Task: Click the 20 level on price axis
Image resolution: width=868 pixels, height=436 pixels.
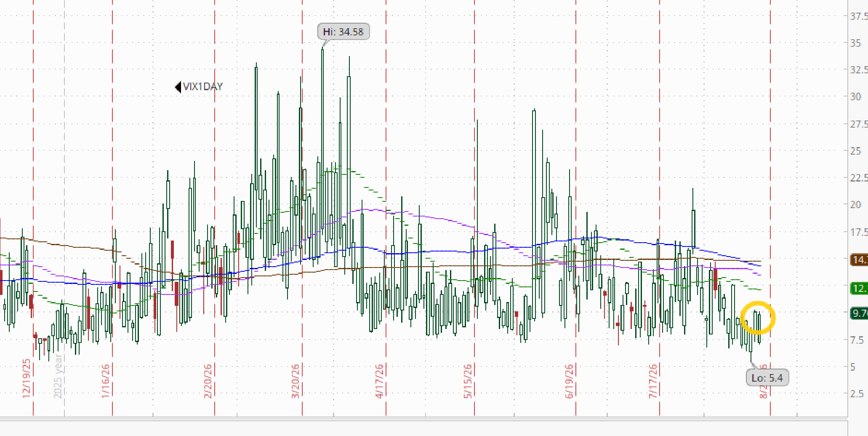Action: [855, 205]
